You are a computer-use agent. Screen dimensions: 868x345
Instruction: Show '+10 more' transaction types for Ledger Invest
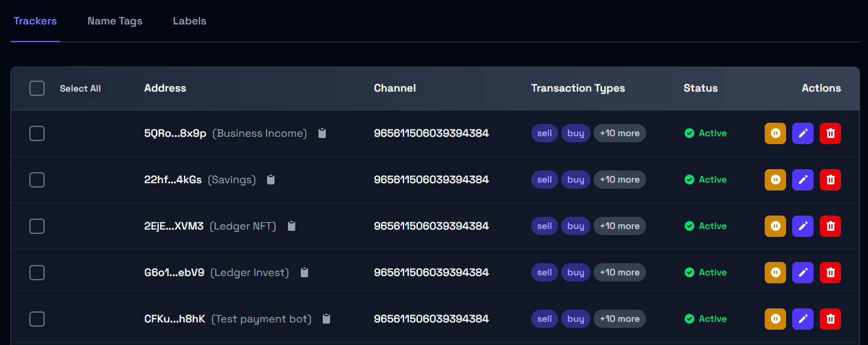619,272
